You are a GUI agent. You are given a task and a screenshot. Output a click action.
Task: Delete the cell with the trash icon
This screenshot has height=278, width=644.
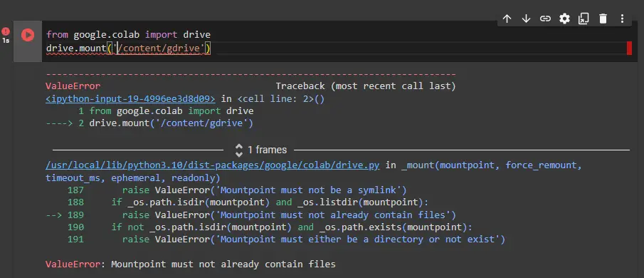point(603,19)
